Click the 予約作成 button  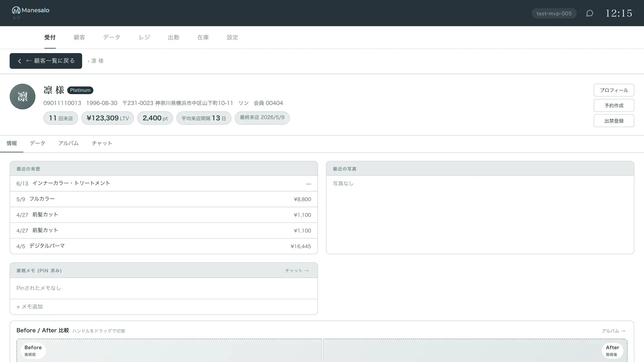[x=614, y=105]
